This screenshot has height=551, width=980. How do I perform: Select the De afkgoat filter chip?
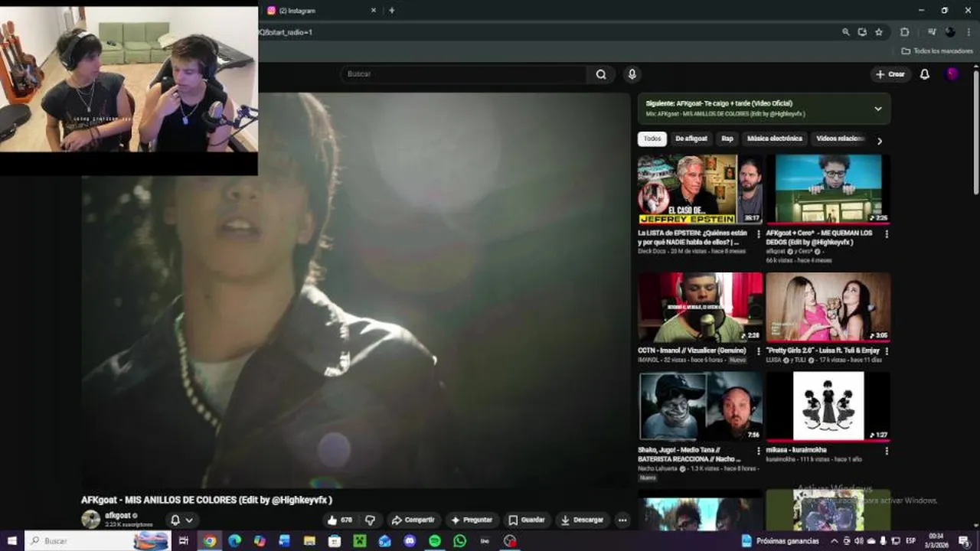pos(691,139)
